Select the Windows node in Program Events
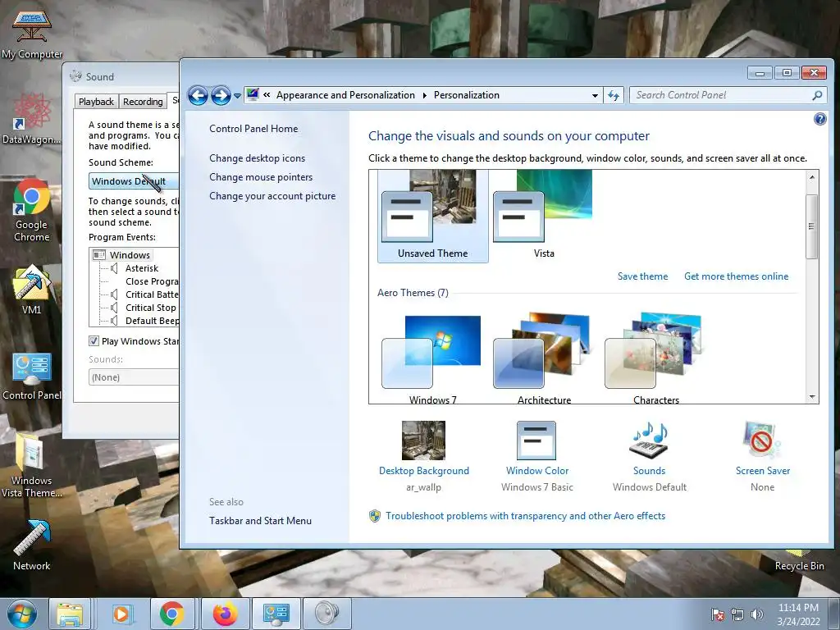Image resolution: width=840 pixels, height=630 pixels. click(130, 255)
